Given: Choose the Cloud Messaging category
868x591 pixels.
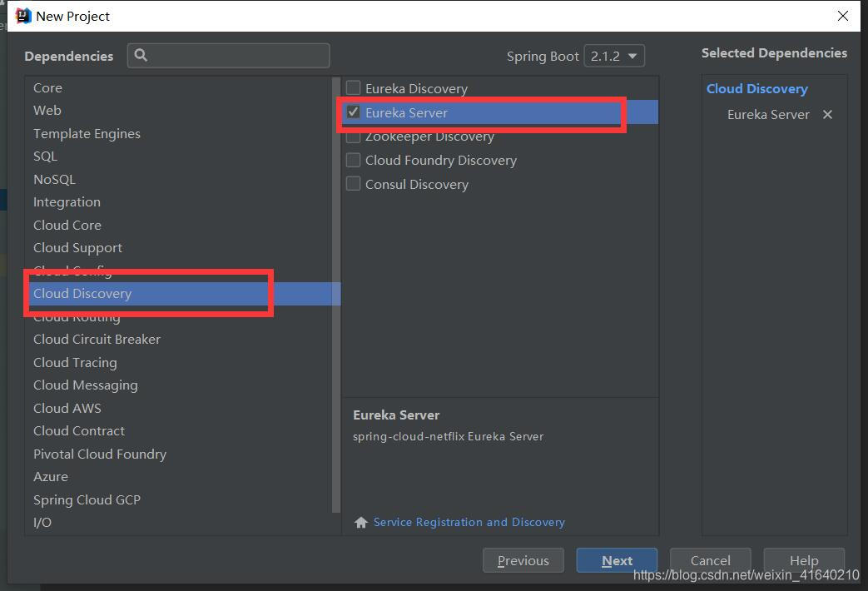Looking at the screenshot, I should click(178, 385).
